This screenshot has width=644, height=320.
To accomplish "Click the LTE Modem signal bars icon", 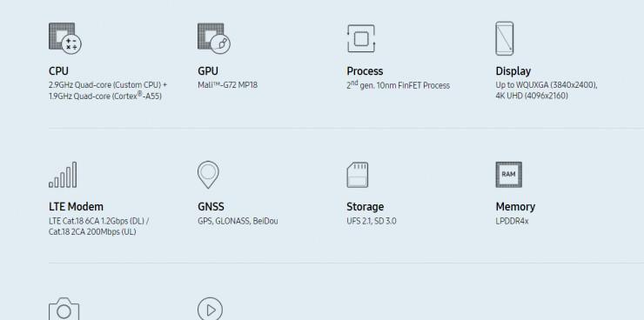I will [x=63, y=175].
